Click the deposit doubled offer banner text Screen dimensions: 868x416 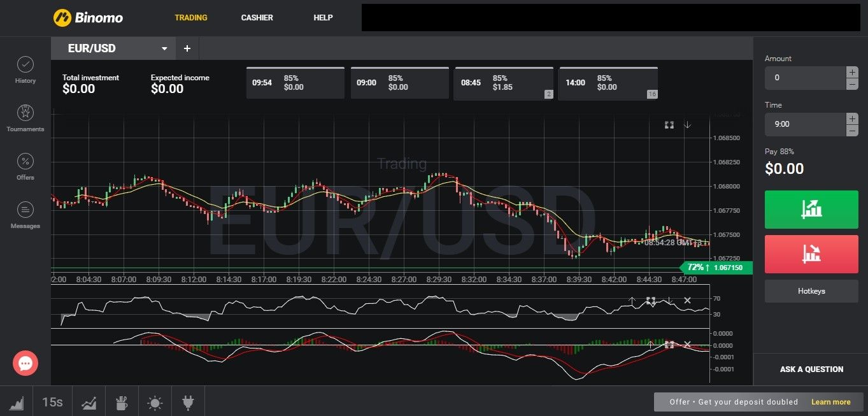point(734,402)
